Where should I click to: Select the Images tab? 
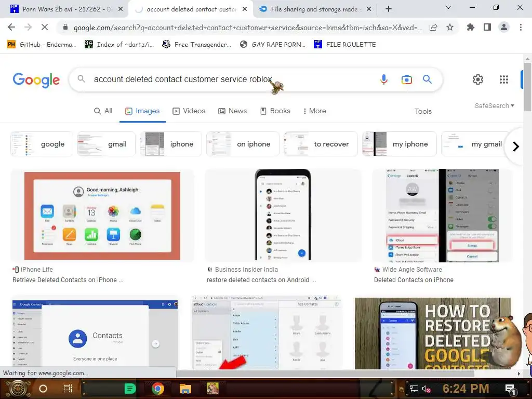pyautogui.click(x=142, y=111)
